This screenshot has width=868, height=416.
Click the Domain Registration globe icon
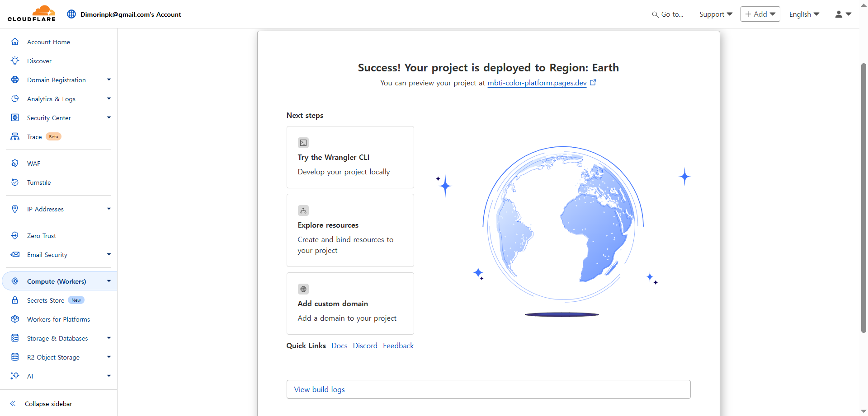point(15,79)
